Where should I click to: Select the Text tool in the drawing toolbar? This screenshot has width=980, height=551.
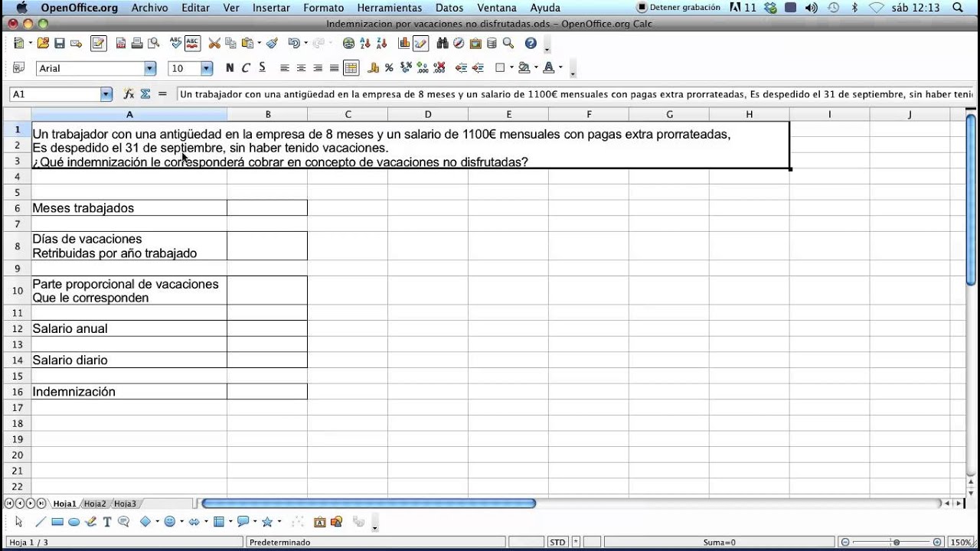point(107,523)
